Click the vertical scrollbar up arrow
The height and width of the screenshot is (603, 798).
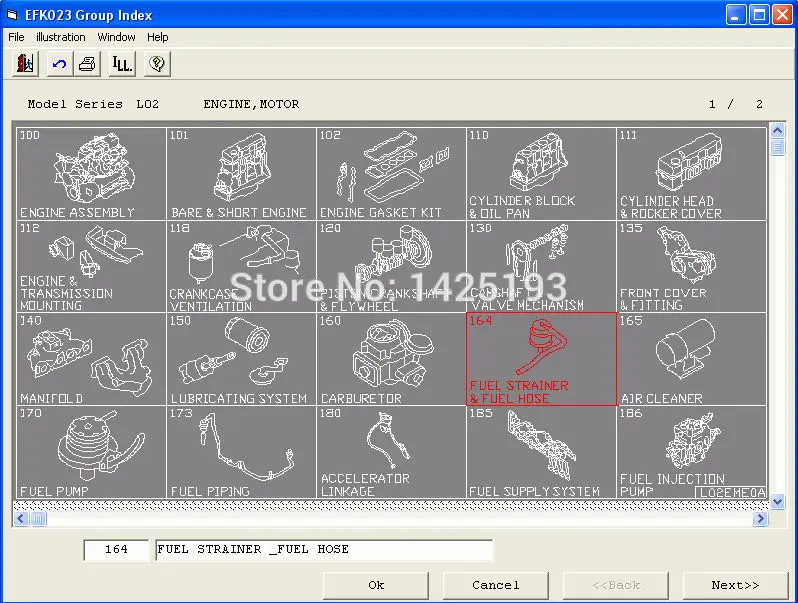[x=777, y=131]
